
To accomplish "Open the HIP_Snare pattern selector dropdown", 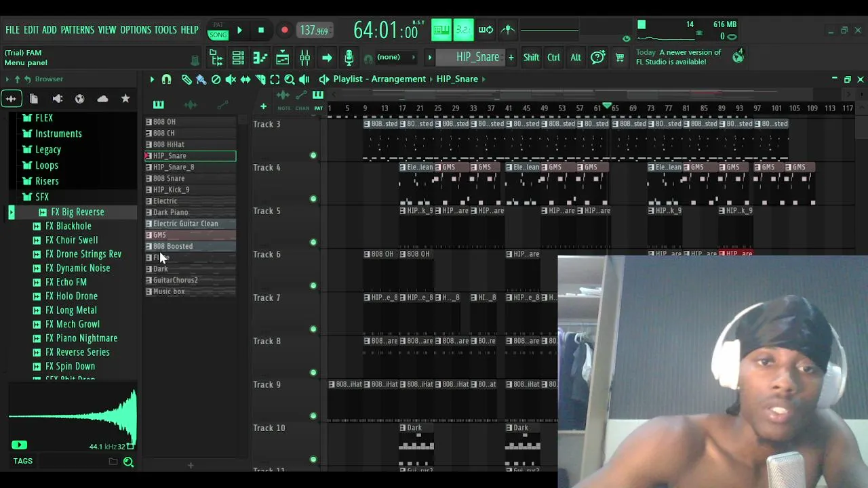I will [x=471, y=57].
